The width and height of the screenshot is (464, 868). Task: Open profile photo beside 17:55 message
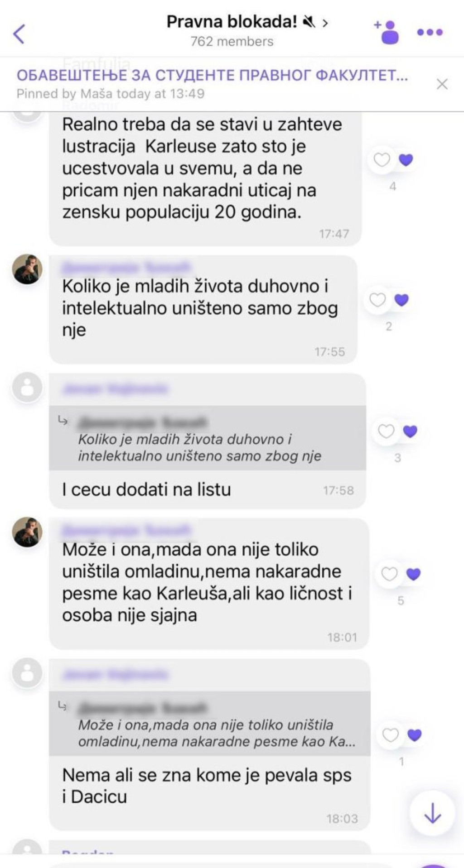(27, 269)
